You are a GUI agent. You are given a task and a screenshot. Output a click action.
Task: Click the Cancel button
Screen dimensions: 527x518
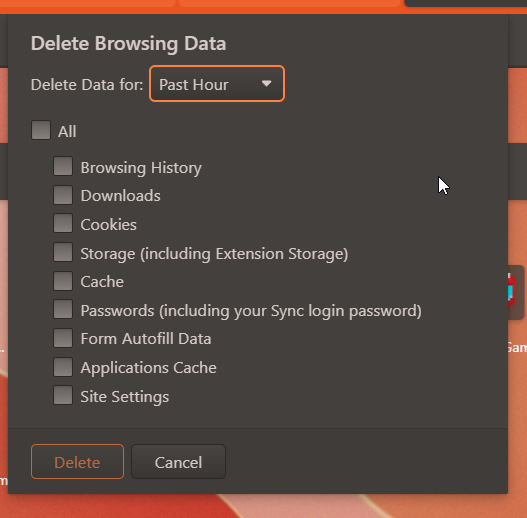click(x=178, y=462)
